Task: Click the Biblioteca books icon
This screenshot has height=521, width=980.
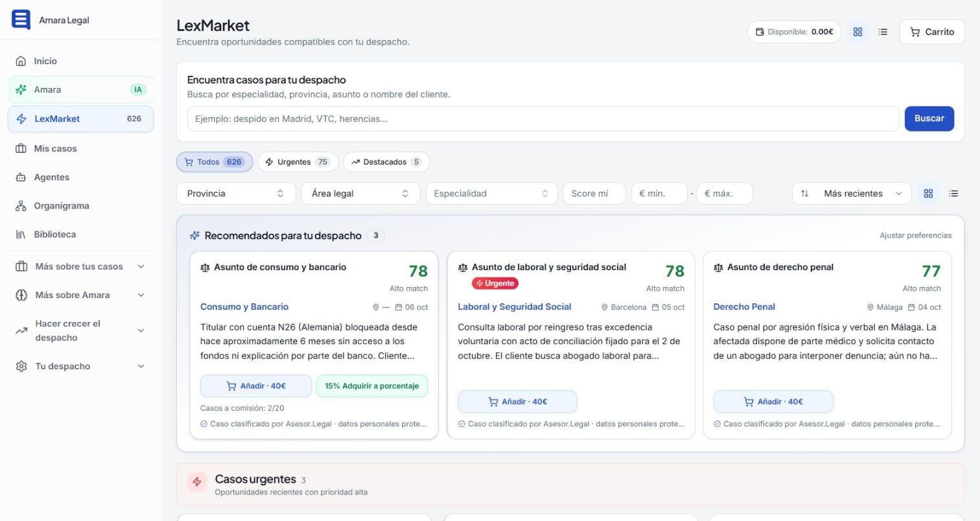Action: tap(21, 234)
